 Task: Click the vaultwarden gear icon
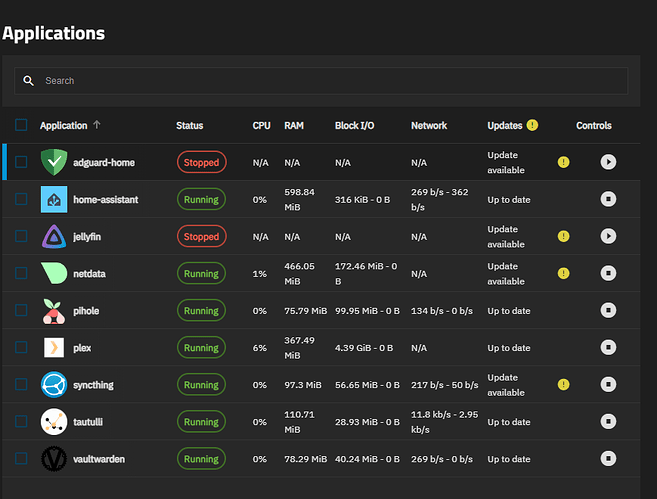click(x=54, y=459)
